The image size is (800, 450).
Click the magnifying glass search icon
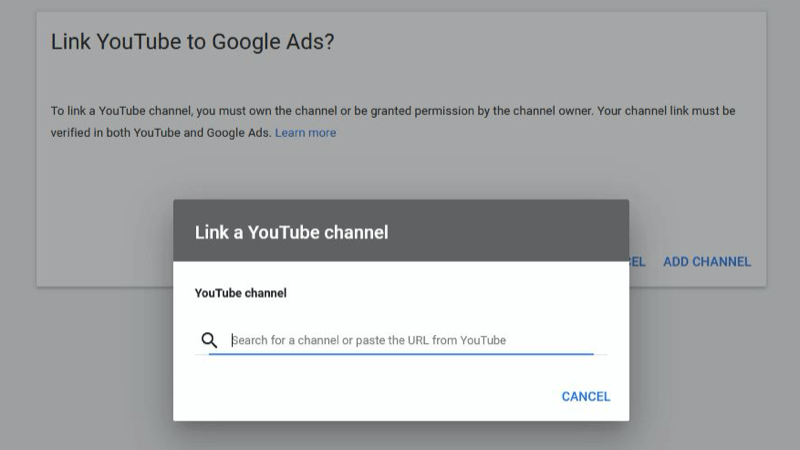209,340
